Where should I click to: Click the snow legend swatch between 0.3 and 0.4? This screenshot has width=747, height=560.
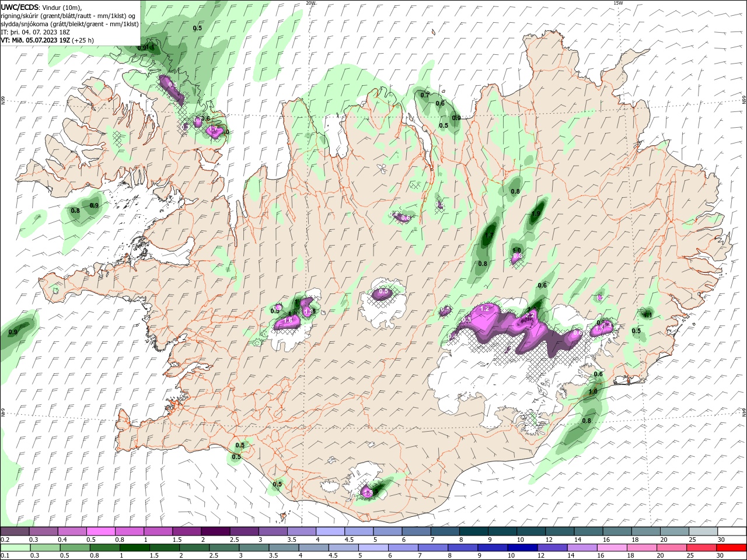44,531
